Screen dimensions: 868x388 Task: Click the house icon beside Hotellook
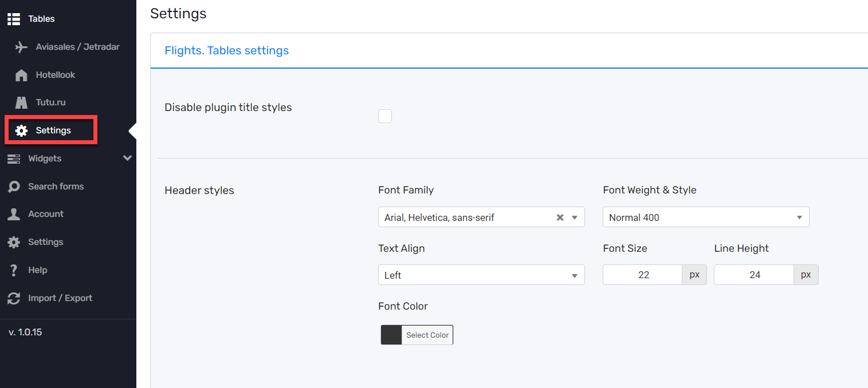click(21, 75)
